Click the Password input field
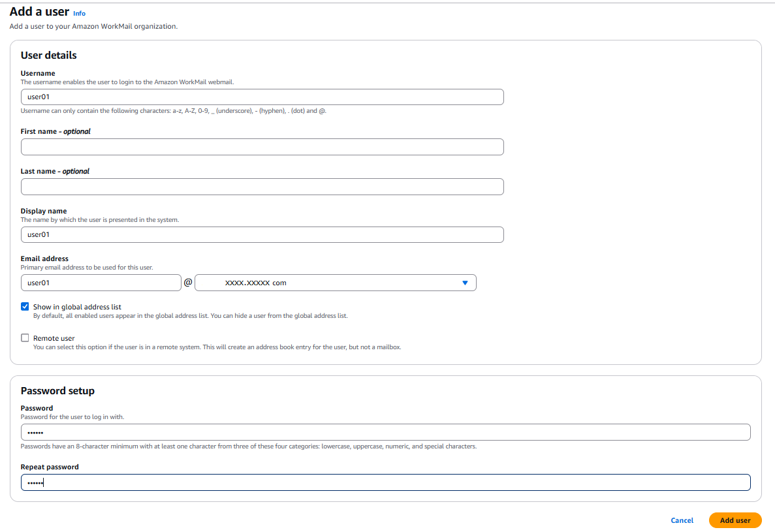Viewport: 775px width, 532px height. tap(385, 432)
